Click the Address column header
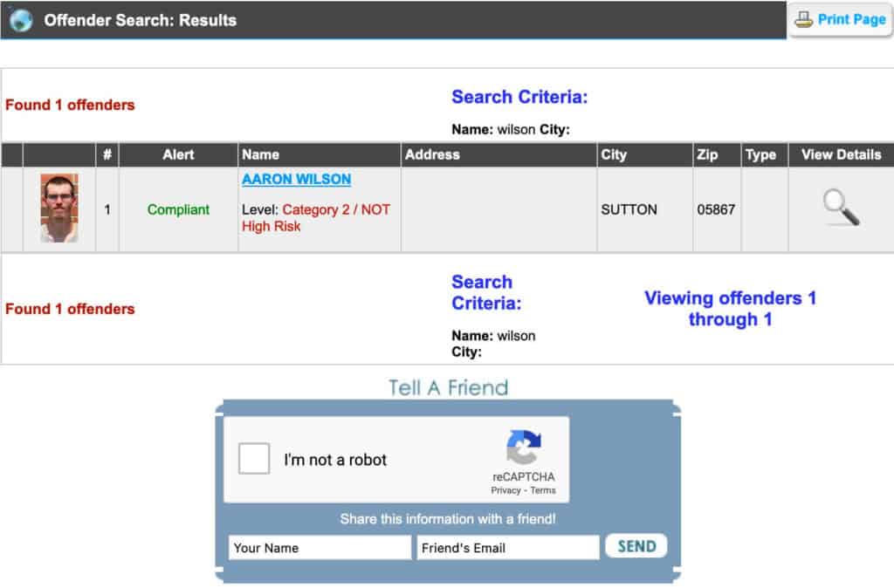Image resolution: width=894 pixels, height=588 pixels. point(432,154)
